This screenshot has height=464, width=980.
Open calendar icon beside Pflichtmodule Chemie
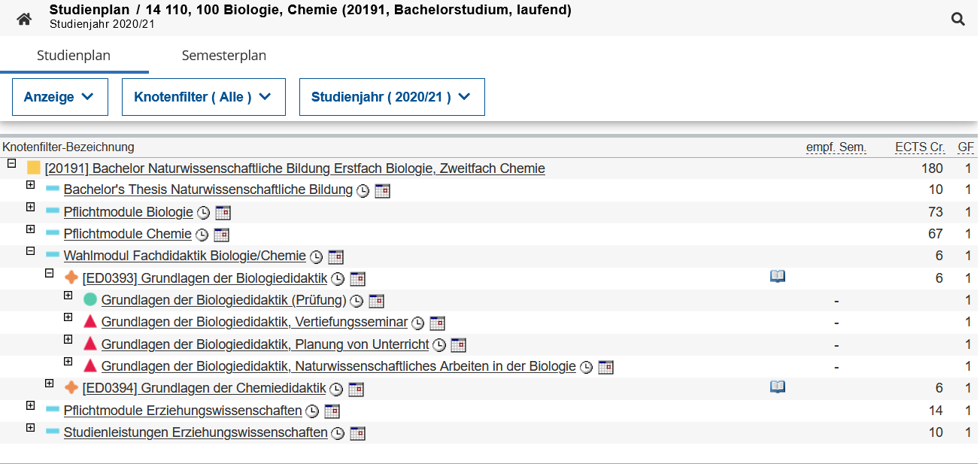point(221,235)
